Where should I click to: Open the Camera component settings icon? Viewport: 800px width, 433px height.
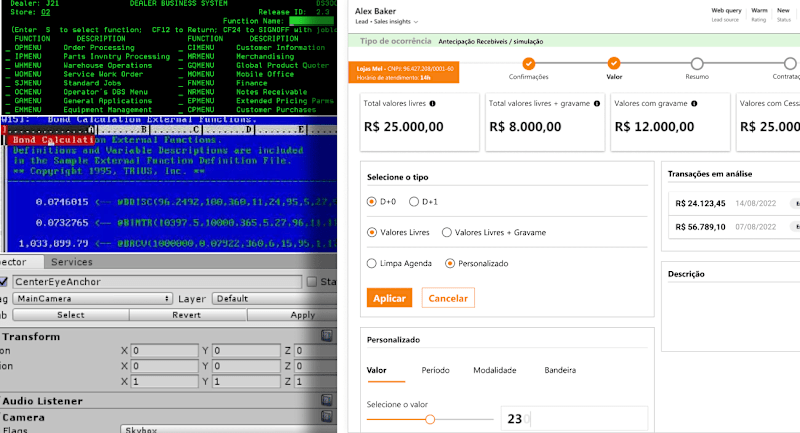pos(327,417)
